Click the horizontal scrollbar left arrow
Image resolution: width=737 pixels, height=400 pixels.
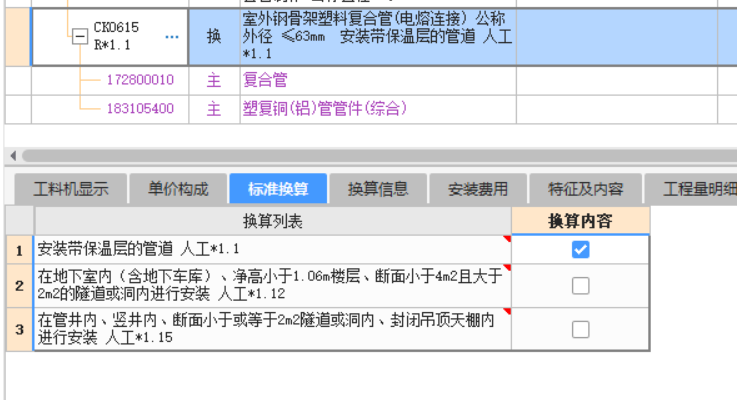click(13, 156)
